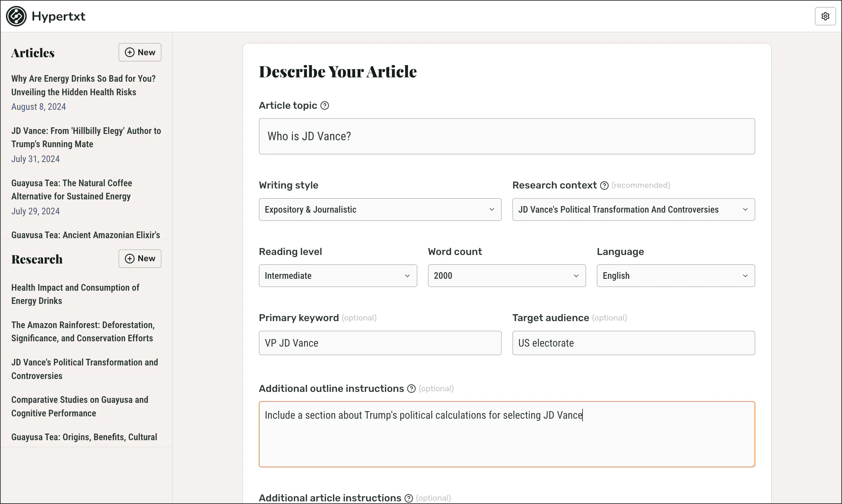The height and width of the screenshot is (504, 842).
Task: Click the Additional article instructions help icon
Action: pos(409,498)
